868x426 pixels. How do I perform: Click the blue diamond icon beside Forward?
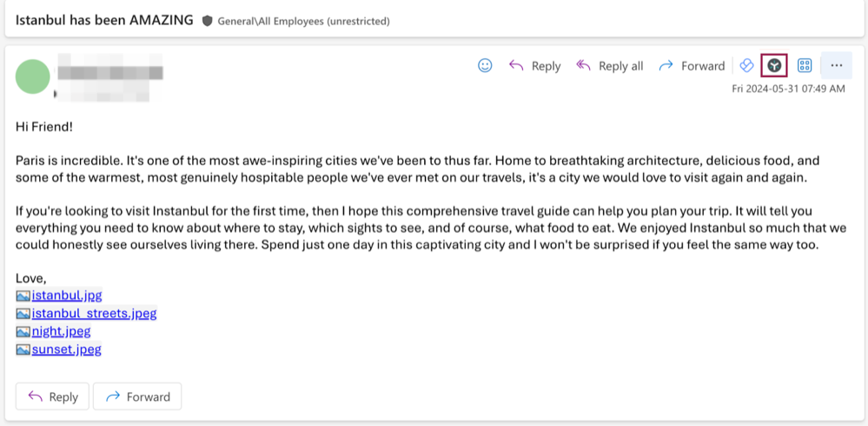point(745,65)
